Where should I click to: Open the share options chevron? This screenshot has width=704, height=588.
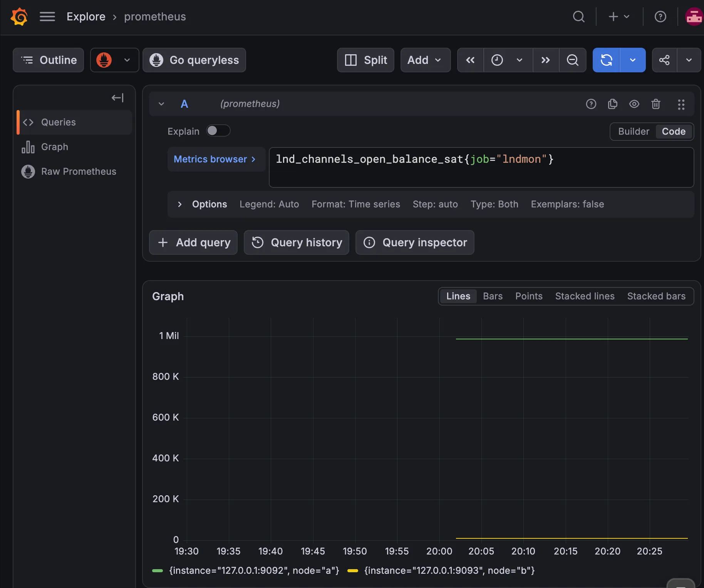pos(689,60)
